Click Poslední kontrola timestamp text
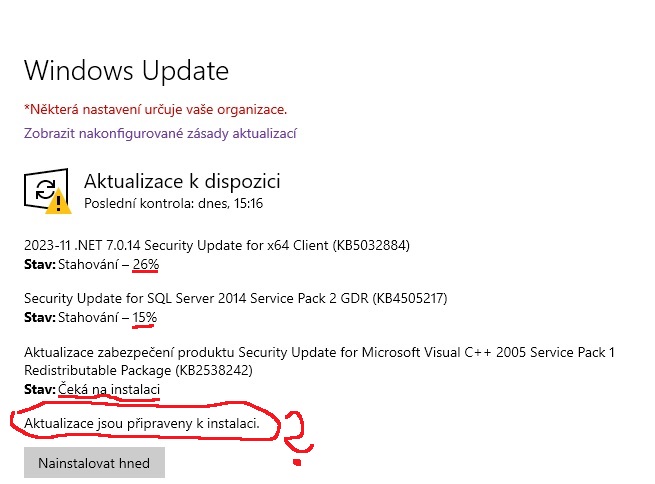Image resolution: width=655 pixels, height=484 pixels. coord(173,203)
